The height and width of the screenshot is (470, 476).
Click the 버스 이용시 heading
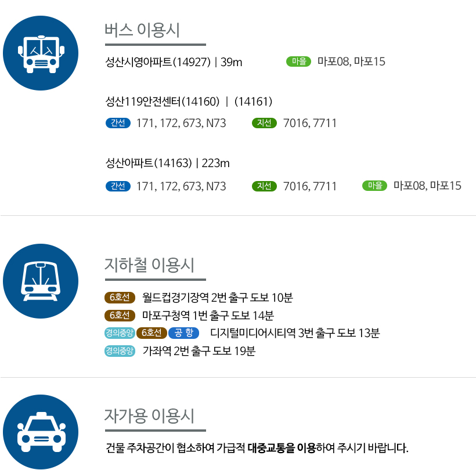pyautogui.click(x=142, y=30)
